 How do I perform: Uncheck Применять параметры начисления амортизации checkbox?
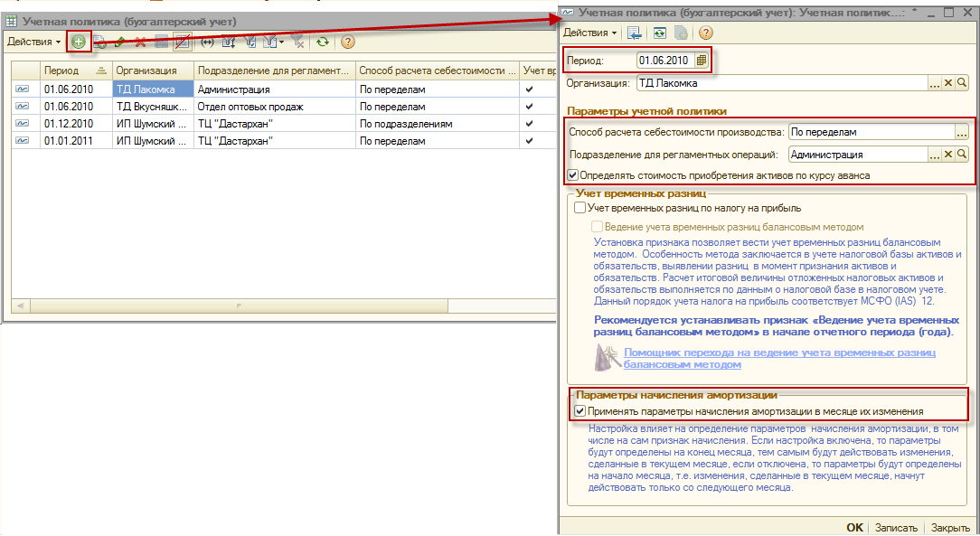(580, 411)
